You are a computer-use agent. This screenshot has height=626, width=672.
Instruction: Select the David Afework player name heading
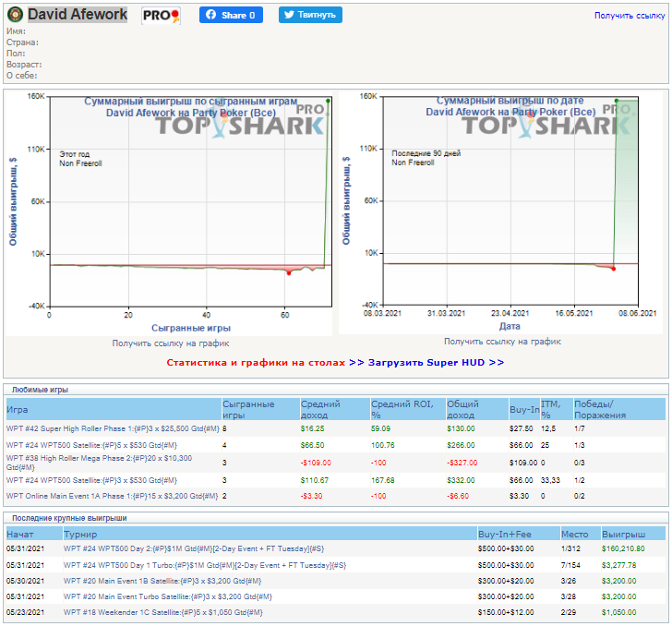78,15
